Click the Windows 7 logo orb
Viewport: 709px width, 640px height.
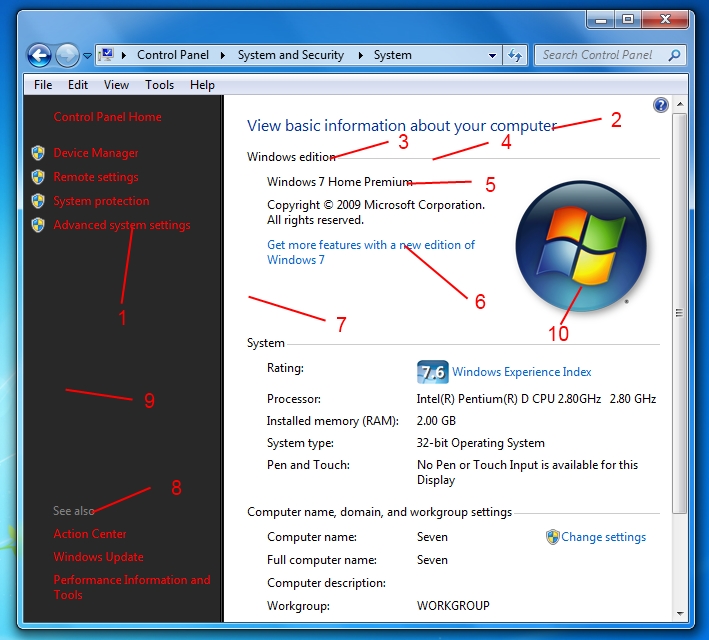pyautogui.click(x=581, y=247)
